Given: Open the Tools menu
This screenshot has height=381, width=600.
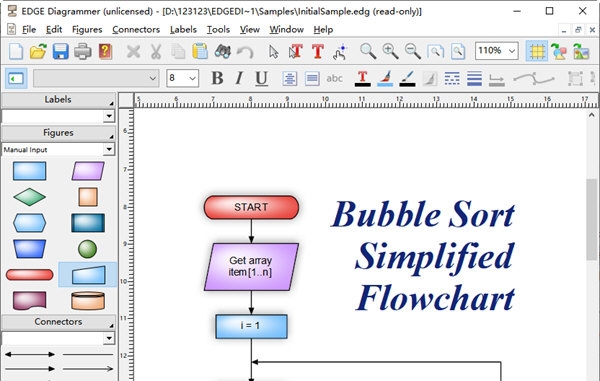Looking at the screenshot, I should (x=218, y=29).
